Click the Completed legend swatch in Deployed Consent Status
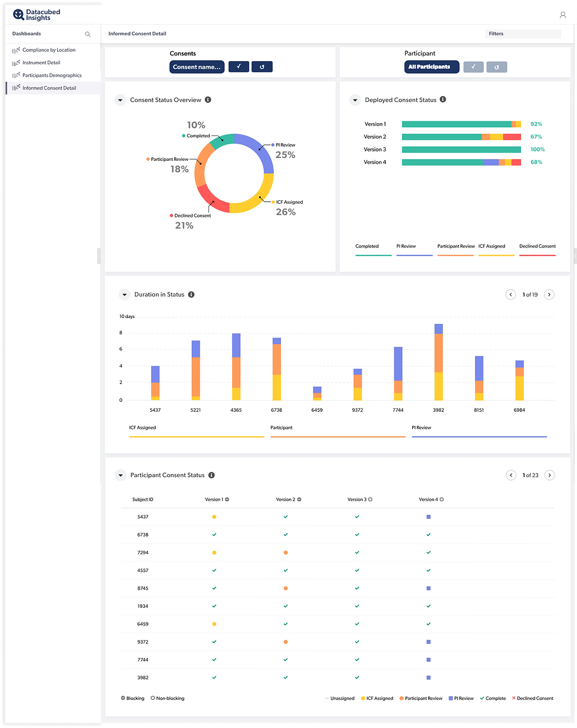Viewport: 577px width, 728px height. 373,255
